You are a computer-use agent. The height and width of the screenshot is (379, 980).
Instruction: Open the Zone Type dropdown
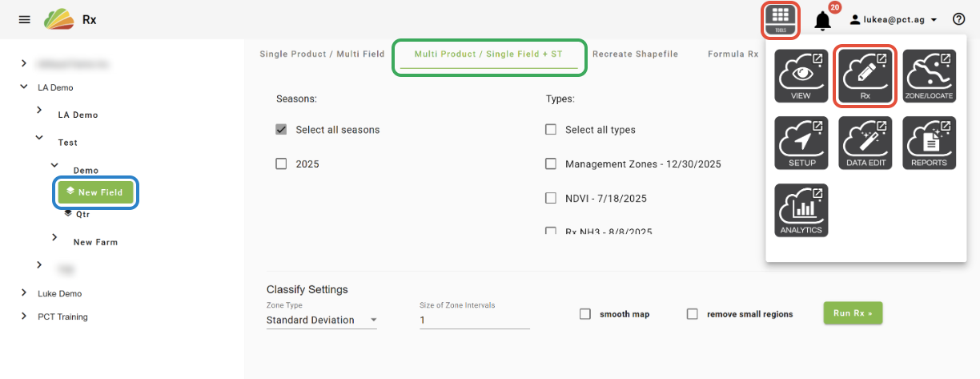coord(322,320)
